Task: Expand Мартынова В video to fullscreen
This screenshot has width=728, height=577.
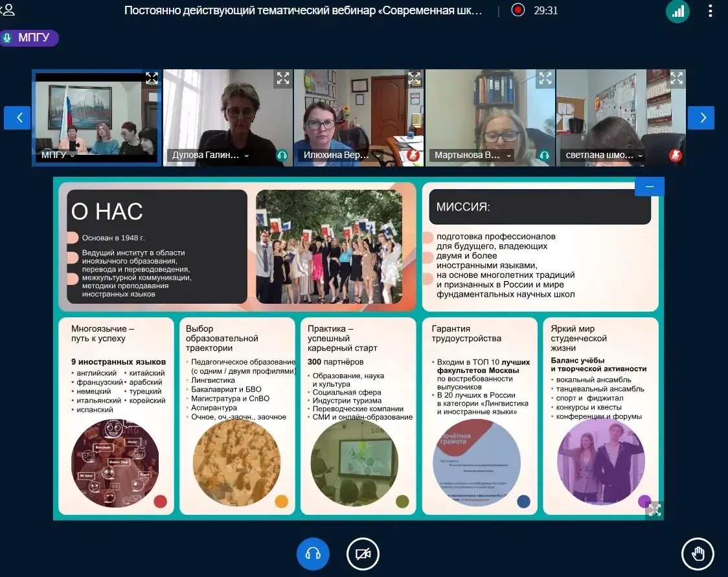Action: pos(545,78)
